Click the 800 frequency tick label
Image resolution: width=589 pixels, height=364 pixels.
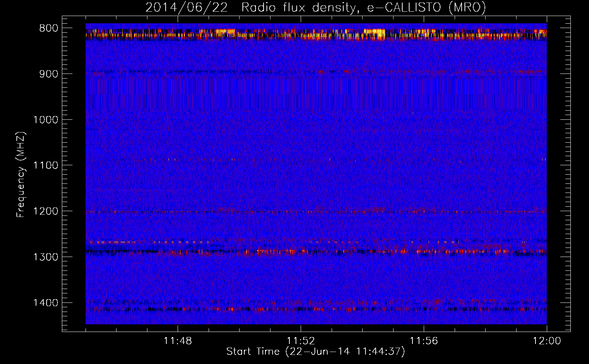[x=49, y=28]
